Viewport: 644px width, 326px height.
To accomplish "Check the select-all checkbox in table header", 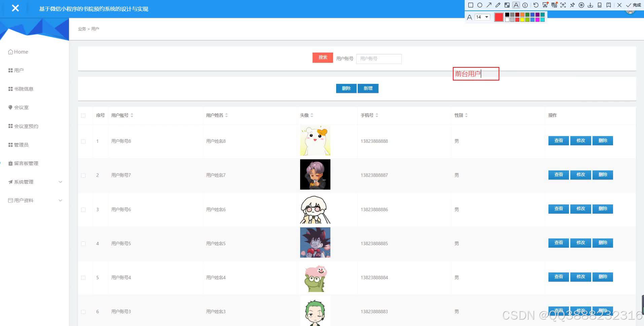I will coord(83,115).
